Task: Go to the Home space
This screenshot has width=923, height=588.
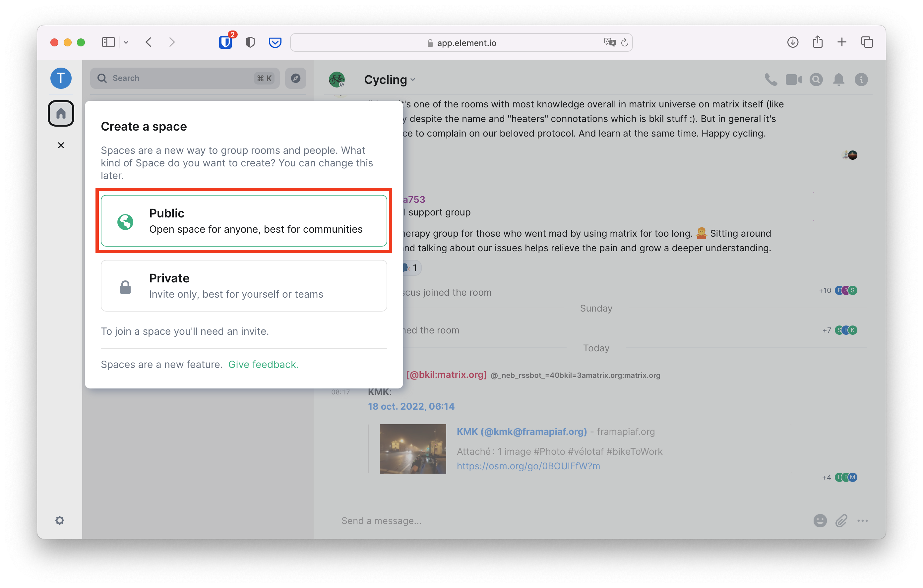Action: pyautogui.click(x=61, y=113)
